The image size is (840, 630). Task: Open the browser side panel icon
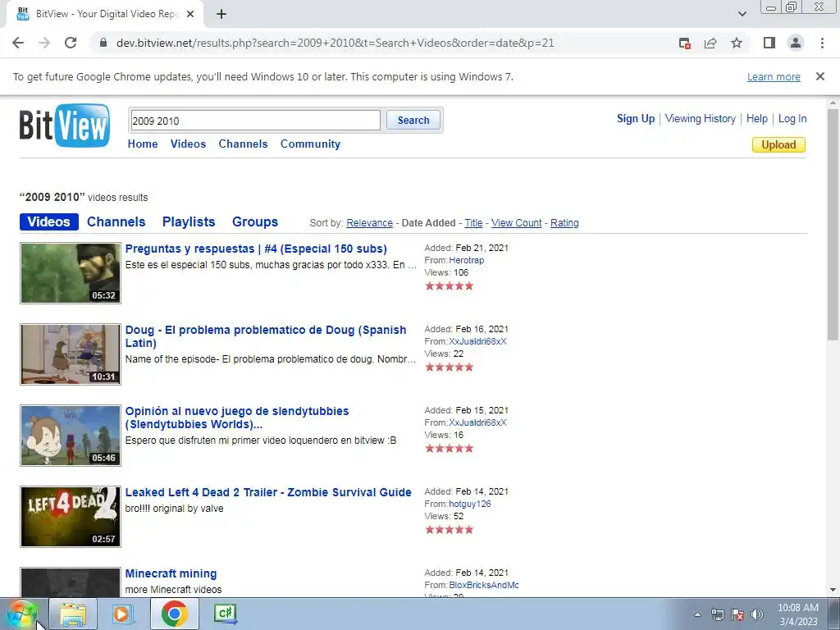(769, 43)
